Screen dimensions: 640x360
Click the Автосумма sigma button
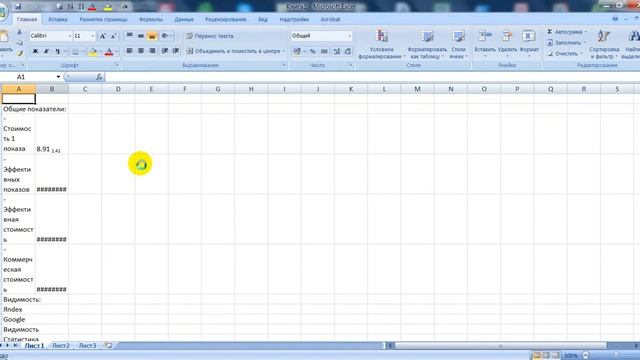coord(565,31)
